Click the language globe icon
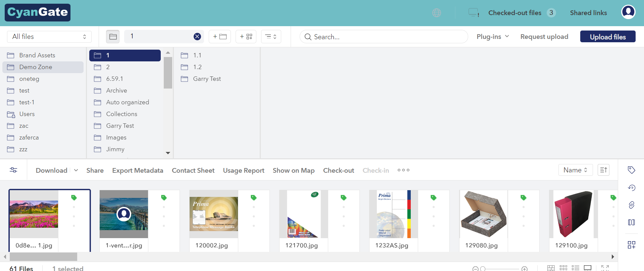The image size is (644, 271). (x=437, y=13)
